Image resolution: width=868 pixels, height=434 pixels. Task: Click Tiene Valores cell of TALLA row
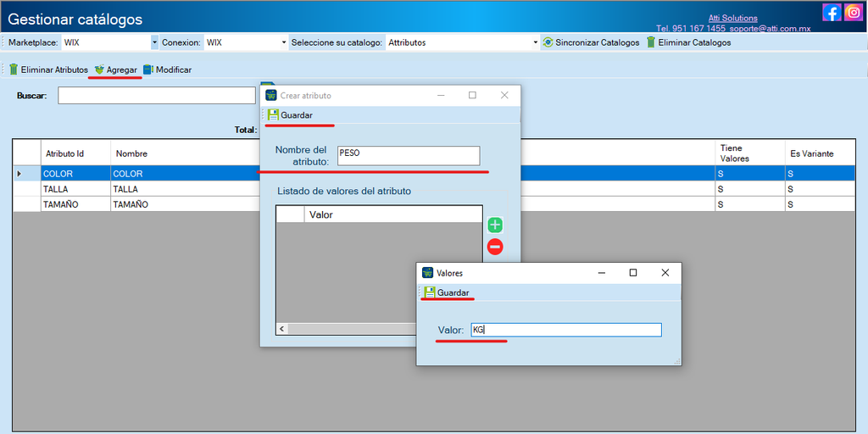tap(750, 189)
